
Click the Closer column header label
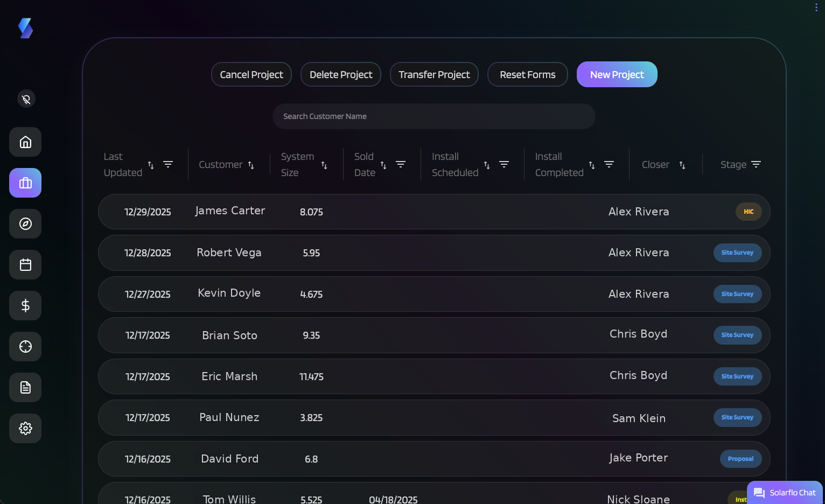[x=655, y=165]
